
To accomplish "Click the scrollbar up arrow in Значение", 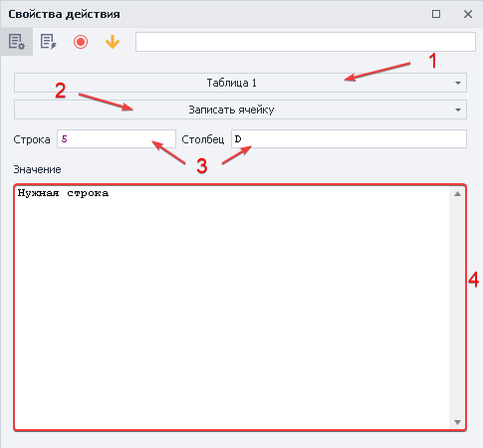I will pos(457,194).
